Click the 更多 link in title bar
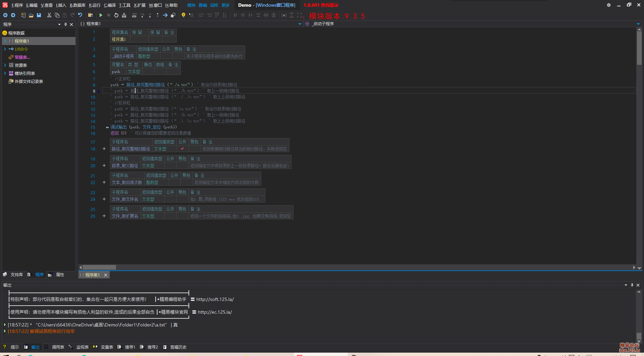 [225, 5]
